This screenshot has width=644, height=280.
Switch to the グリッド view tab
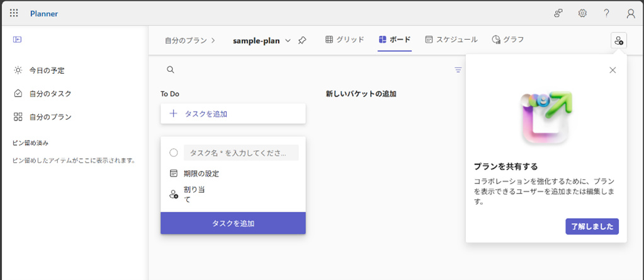(344, 40)
